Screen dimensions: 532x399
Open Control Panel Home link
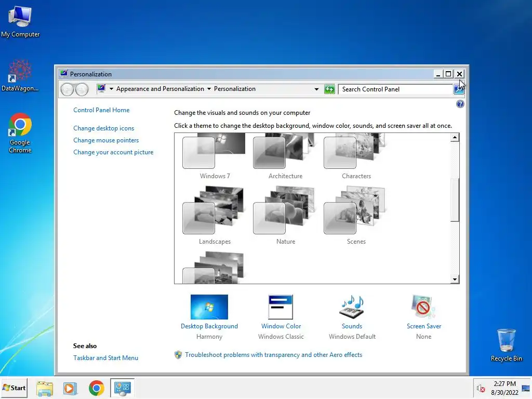click(x=101, y=110)
